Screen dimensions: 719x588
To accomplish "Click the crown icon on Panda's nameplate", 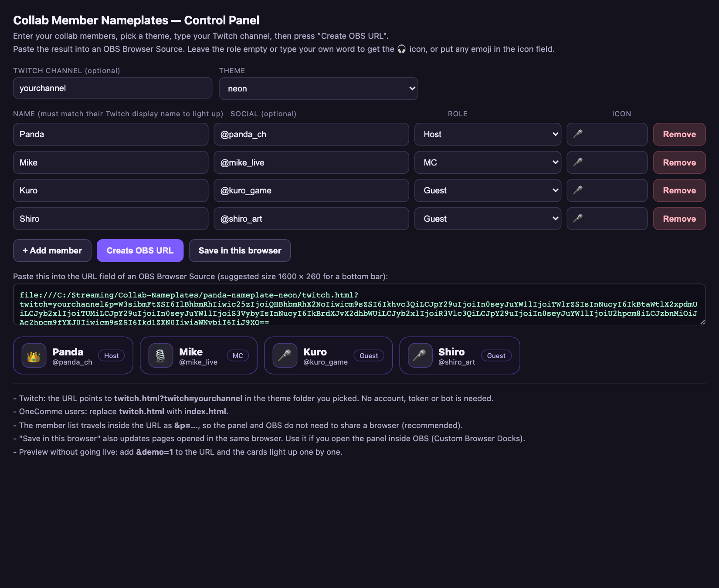I will [34, 356].
